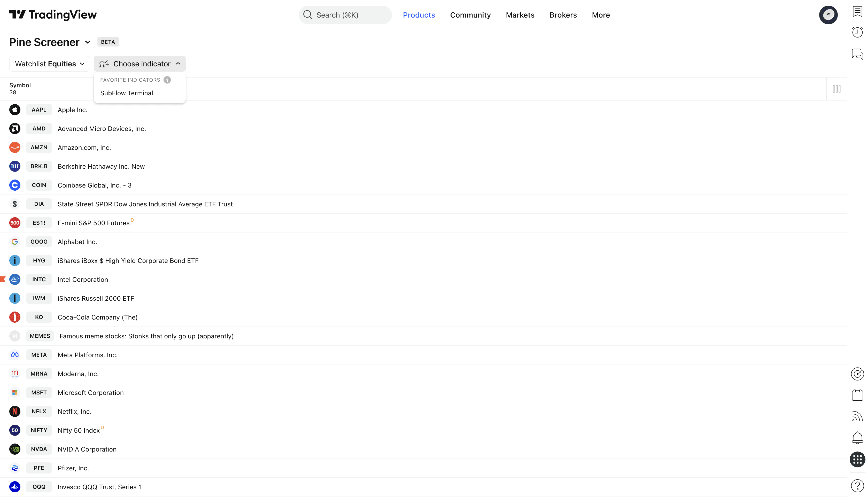Open the Watchlist Equities dropdown
This screenshot has height=497, width=868.
pyautogui.click(x=50, y=64)
